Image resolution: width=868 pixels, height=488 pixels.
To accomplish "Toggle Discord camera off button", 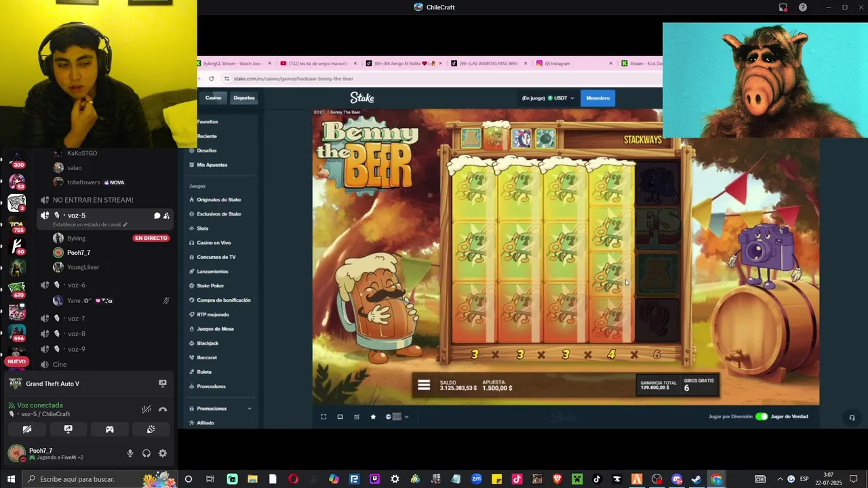I will coord(27,429).
